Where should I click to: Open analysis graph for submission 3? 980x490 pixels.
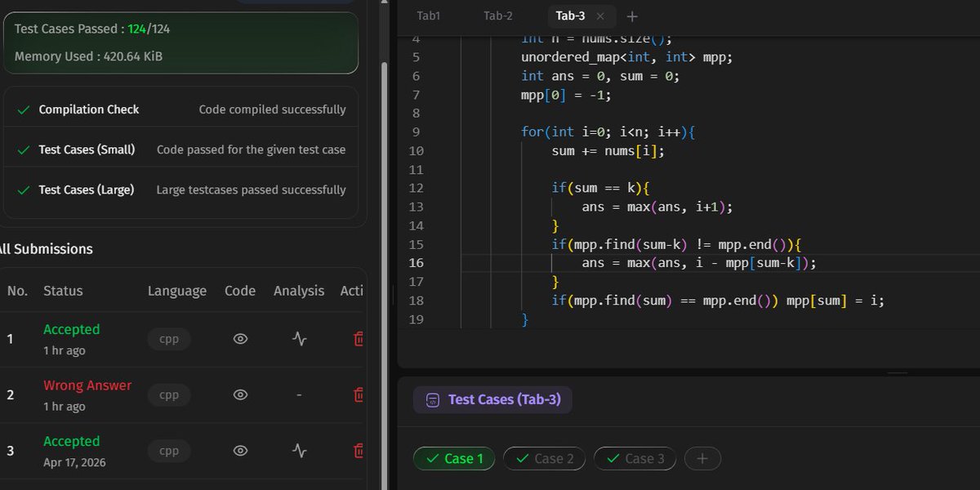300,451
